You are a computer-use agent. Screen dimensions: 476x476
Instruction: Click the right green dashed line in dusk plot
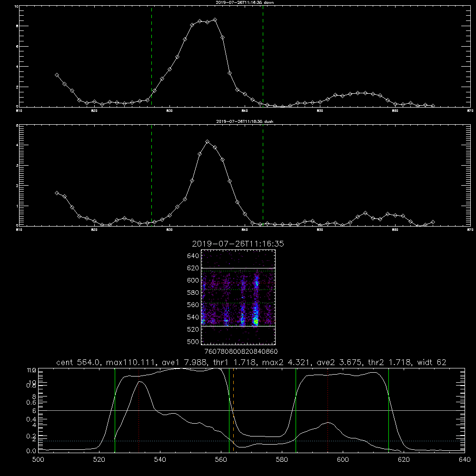263,176
